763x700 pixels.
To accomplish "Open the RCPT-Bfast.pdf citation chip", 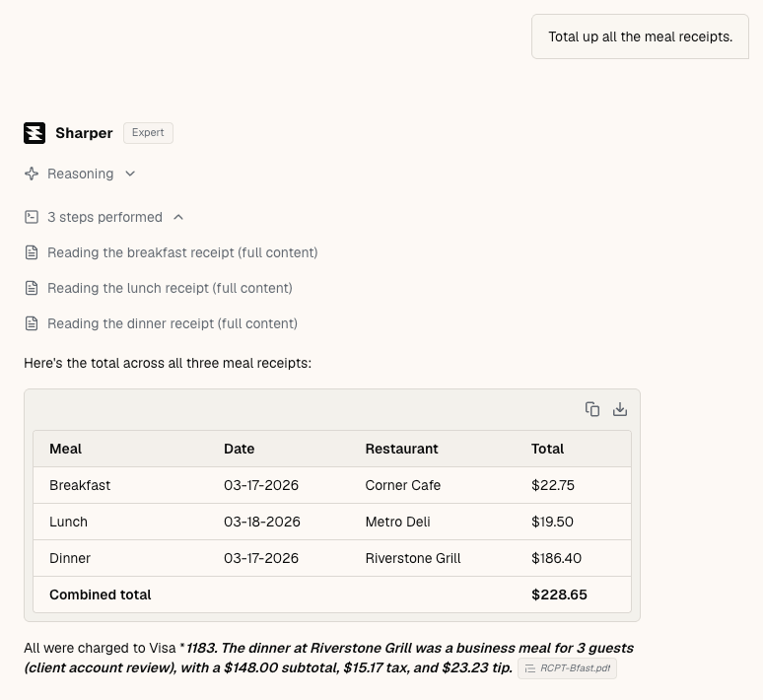I will pos(568,668).
